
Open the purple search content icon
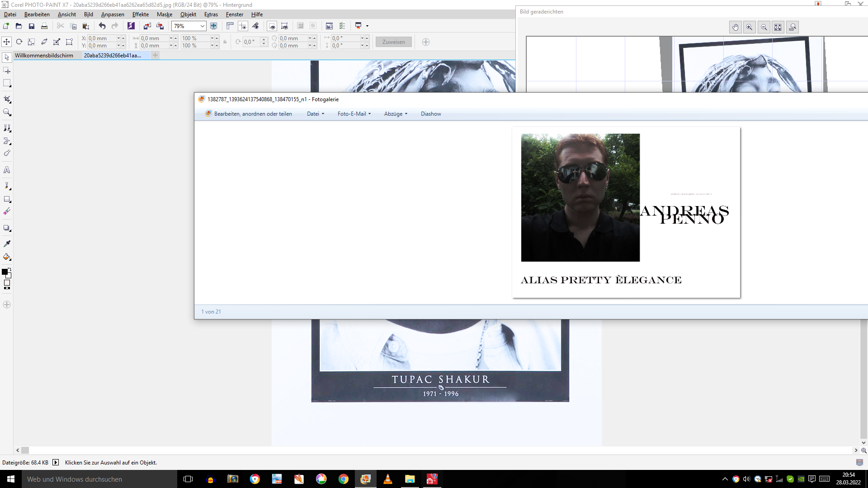pos(131,26)
